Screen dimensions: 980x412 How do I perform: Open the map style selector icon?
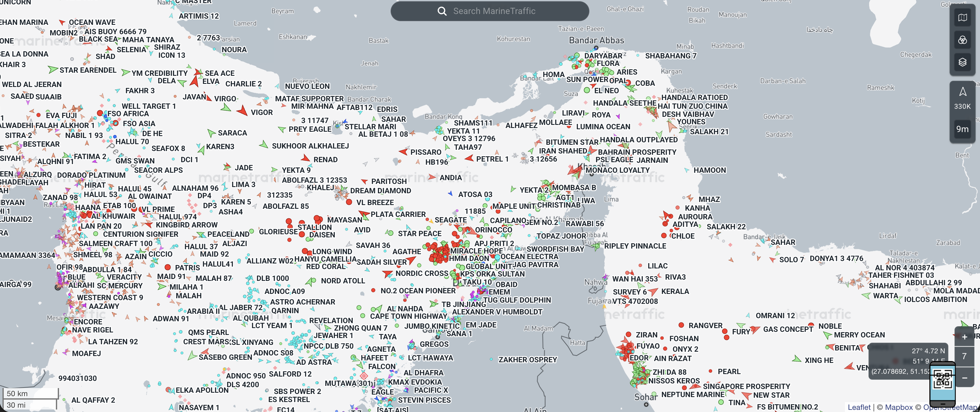[x=962, y=17]
